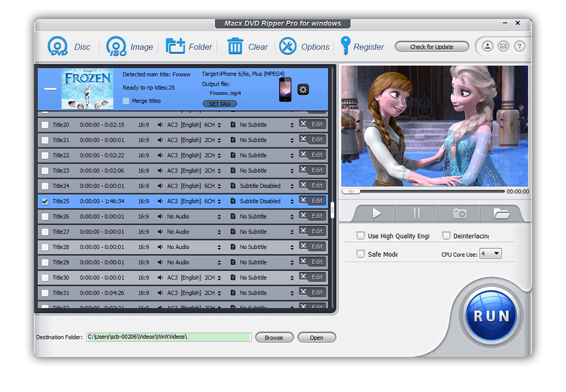Edit Title20 with scissors button
This screenshot has height=392, width=566.
pyautogui.click(x=312, y=124)
